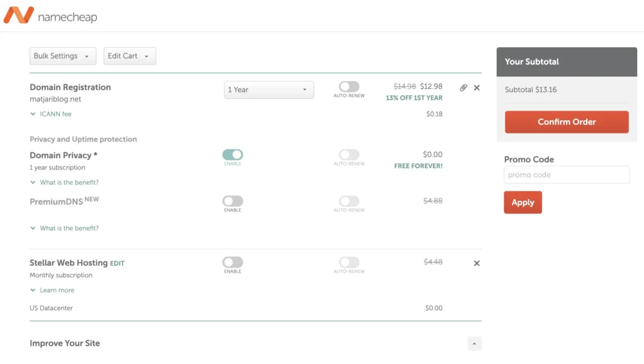Click the 13% OFF 1ST YEAR label

click(414, 98)
